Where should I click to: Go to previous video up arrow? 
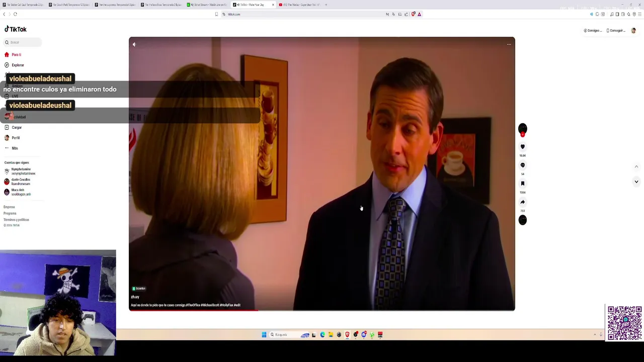(x=636, y=166)
